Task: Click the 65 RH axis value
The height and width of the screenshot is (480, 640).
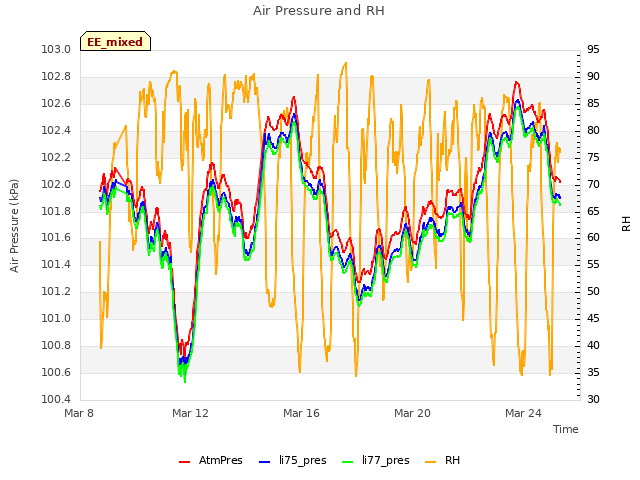Action: point(593,211)
